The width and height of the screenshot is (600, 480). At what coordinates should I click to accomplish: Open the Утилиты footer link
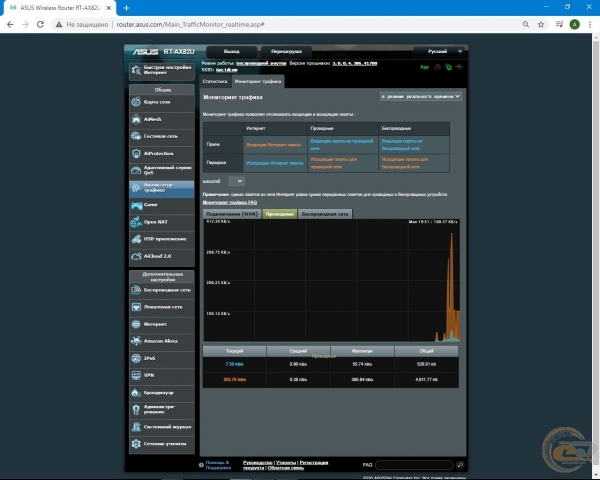[286, 462]
